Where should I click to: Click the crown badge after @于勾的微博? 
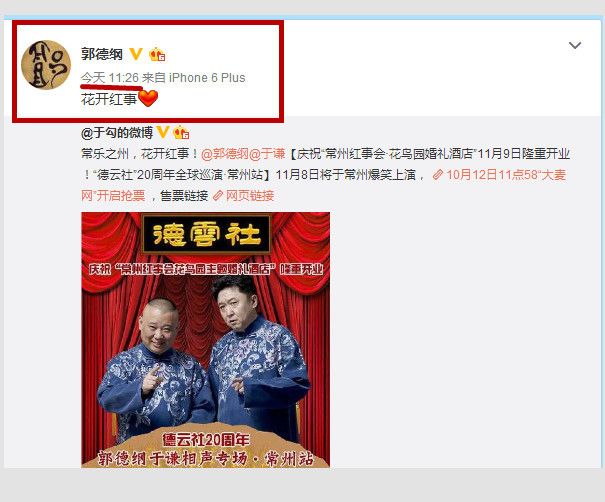pyautogui.click(x=181, y=132)
